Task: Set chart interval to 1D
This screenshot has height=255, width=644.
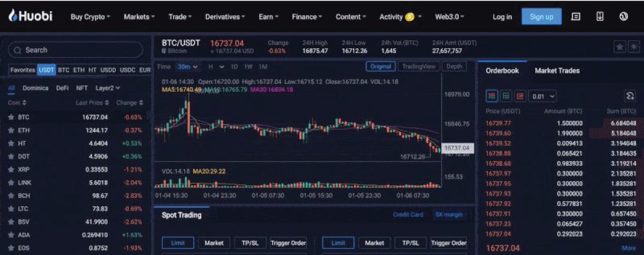Action: 234,67
